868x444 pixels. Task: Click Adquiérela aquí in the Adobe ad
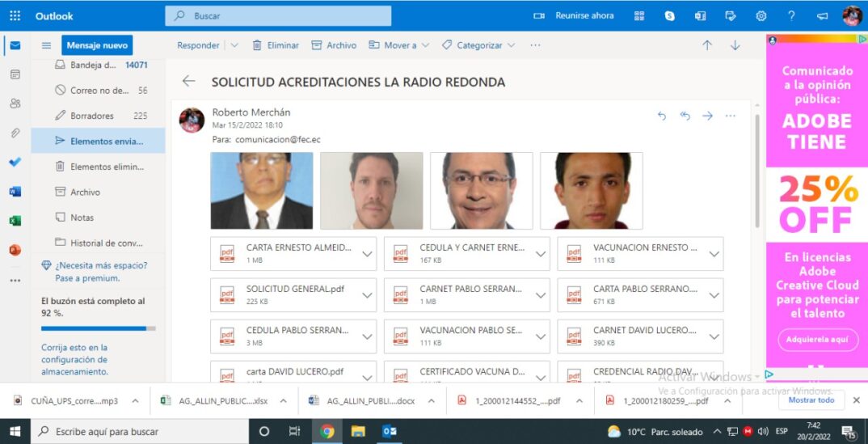(816, 340)
